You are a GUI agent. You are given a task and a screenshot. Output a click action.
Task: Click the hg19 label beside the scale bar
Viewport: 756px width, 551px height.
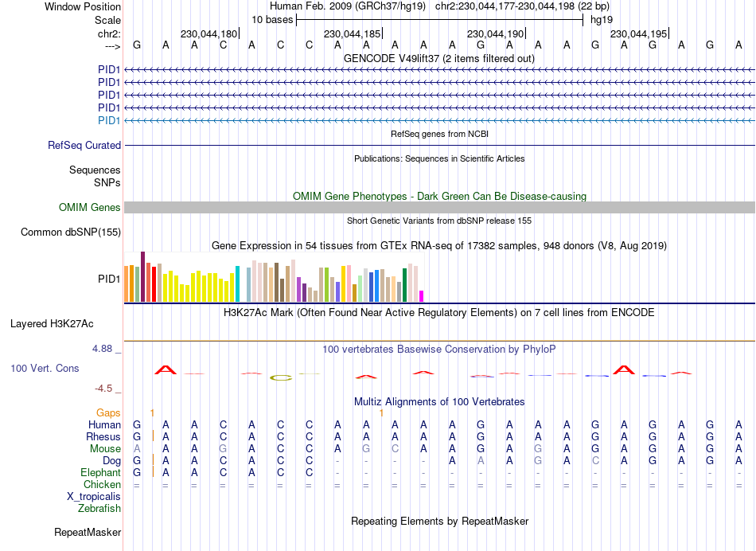pyautogui.click(x=602, y=20)
